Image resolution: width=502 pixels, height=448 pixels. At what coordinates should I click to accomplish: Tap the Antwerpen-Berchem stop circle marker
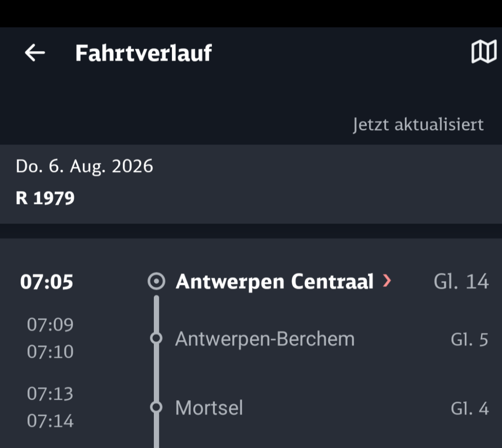click(156, 338)
